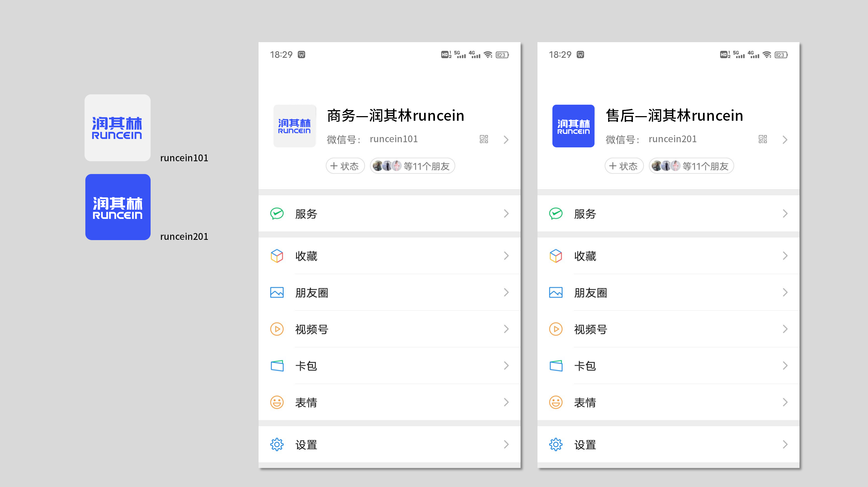Tap 朋友圈 picture icon in runcein201 screen
This screenshot has height=487, width=868.
pos(556,293)
